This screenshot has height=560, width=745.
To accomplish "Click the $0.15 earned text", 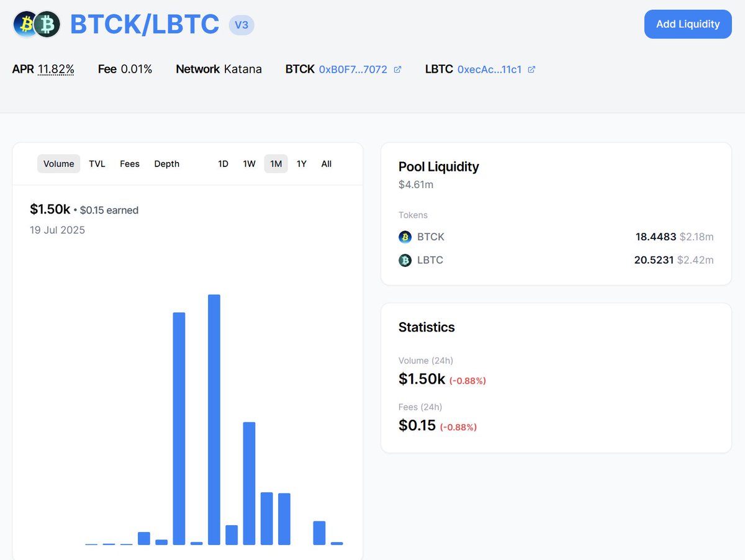I will pos(109,210).
